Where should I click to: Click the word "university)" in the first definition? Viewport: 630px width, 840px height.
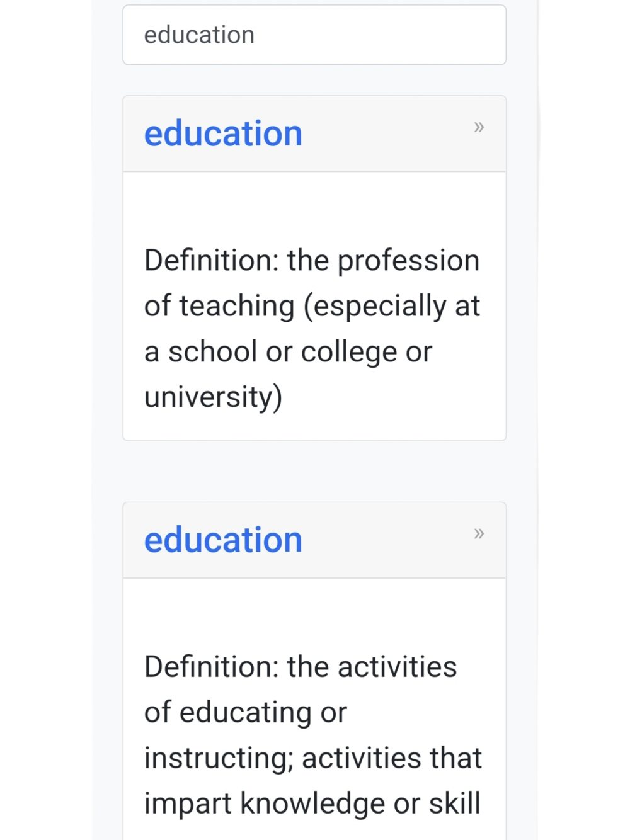(x=213, y=397)
